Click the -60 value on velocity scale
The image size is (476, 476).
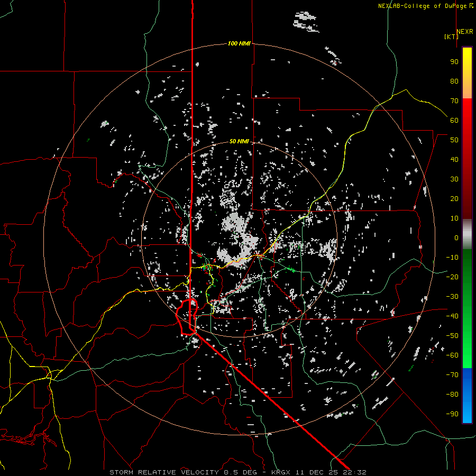[x=452, y=355]
